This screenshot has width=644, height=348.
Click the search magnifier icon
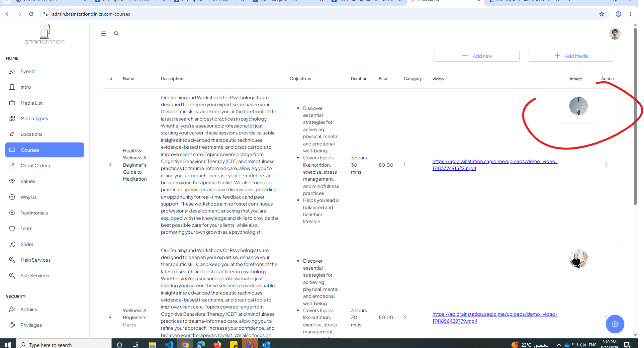[x=116, y=34]
